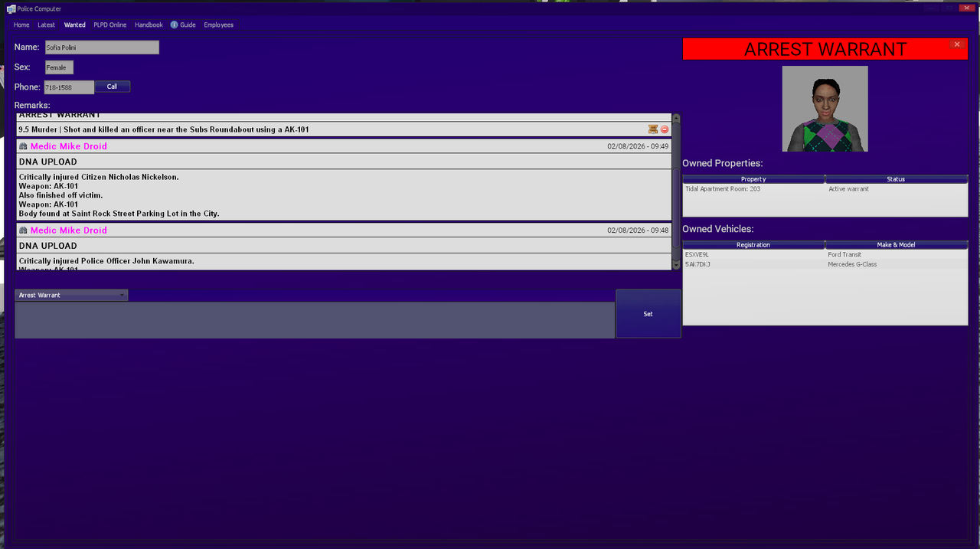Image resolution: width=980 pixels, height=549 pixels.
Task: Click the Critically injured Citizen Nicholas Nickelson line
Action: (x=99, y=177)
